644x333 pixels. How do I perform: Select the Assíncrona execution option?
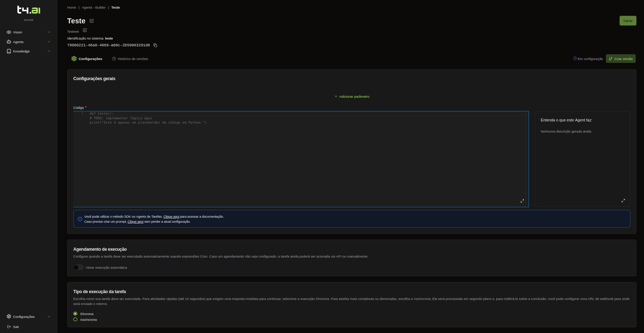coord(75,319)
